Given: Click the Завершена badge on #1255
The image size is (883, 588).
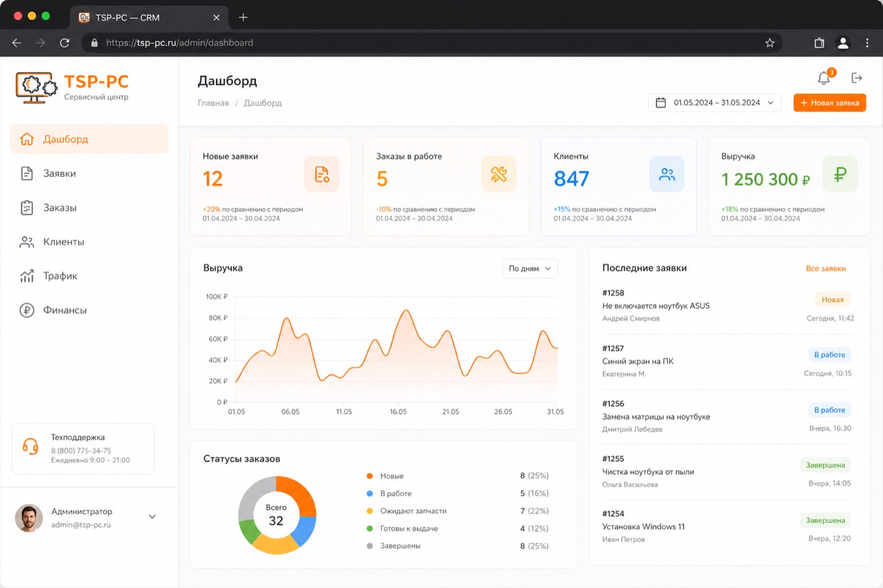Looking at the screenshot, I should coord(826,465).
